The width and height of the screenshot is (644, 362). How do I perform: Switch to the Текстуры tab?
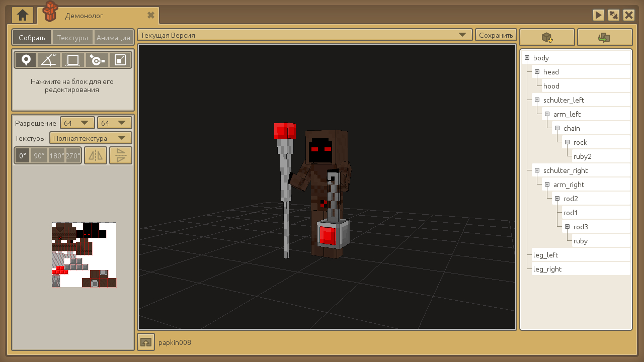click(72, 38)
